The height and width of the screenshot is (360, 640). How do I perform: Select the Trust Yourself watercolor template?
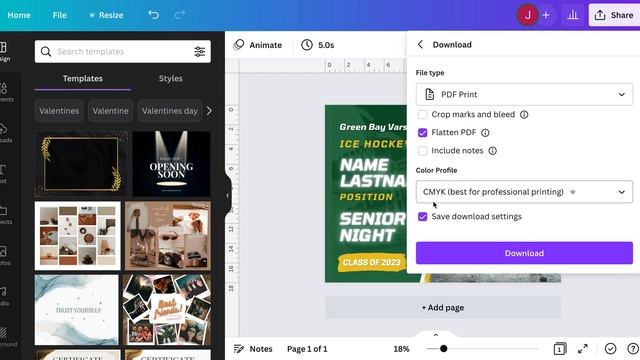click(x=77, y=310)
